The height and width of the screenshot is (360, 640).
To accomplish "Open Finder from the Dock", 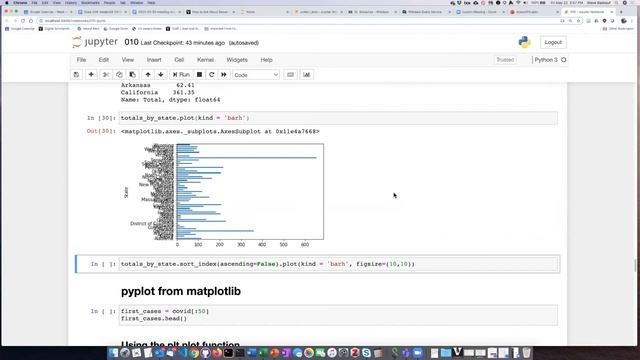I will (x=113, y=353).
